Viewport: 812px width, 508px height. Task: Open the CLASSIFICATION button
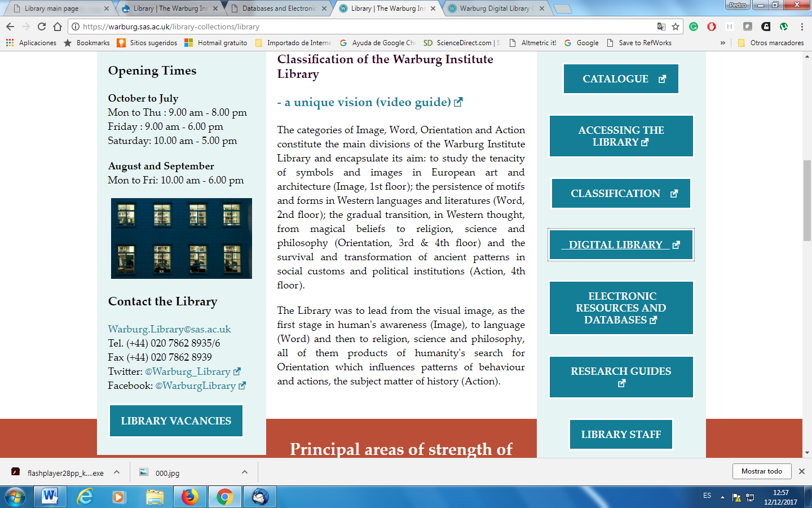click(621, 194)
